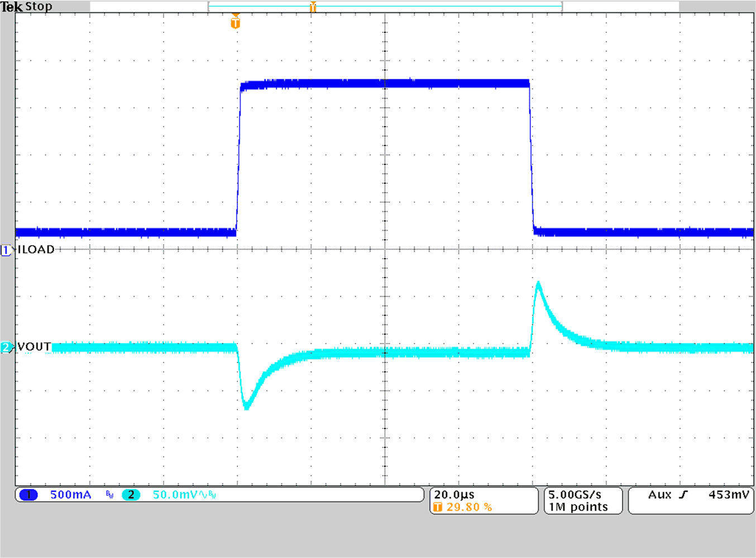
Task: Click the orange trigger position T marker above graticule
Action: click(236, 22)
